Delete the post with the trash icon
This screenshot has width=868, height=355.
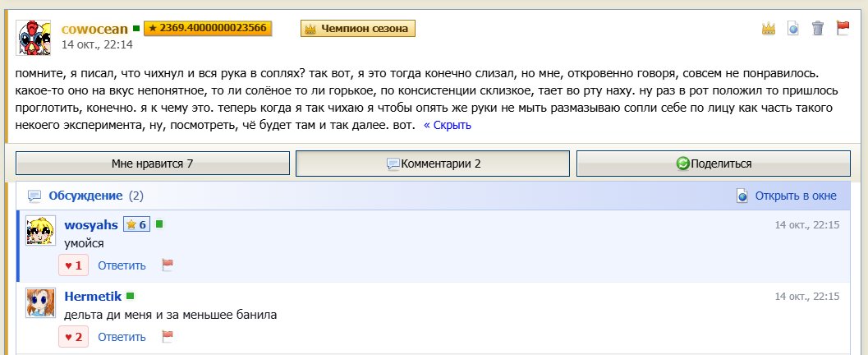tap(818, 28)
